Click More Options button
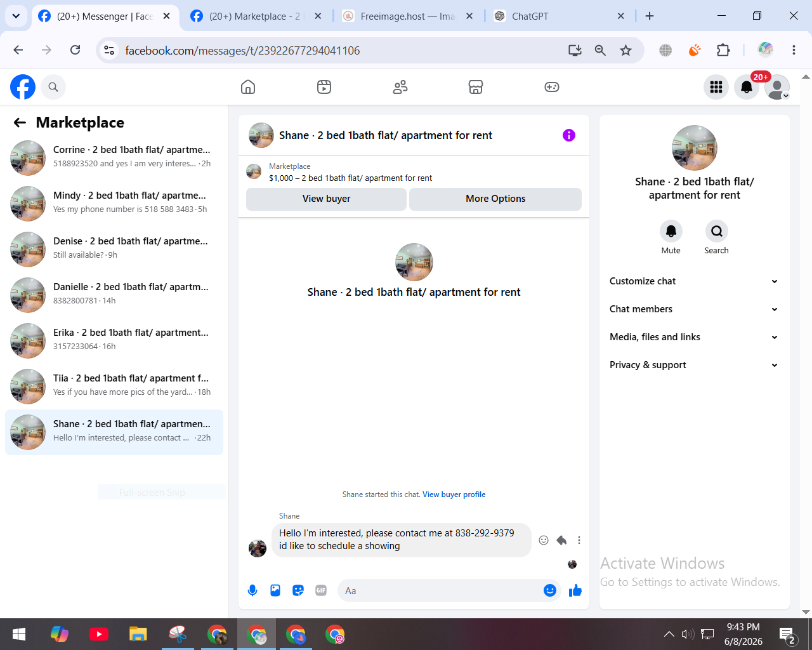This screenshot has width=812, height=650. pos(495,199)
